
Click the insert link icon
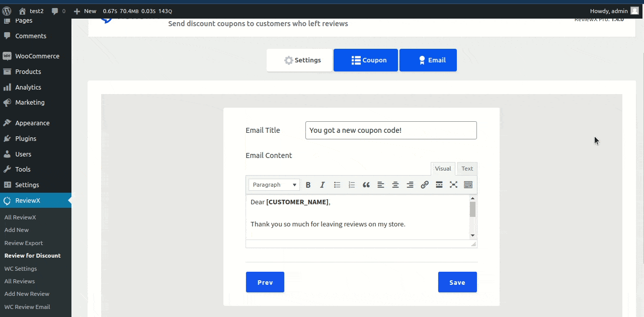click(x=425, y=185)
